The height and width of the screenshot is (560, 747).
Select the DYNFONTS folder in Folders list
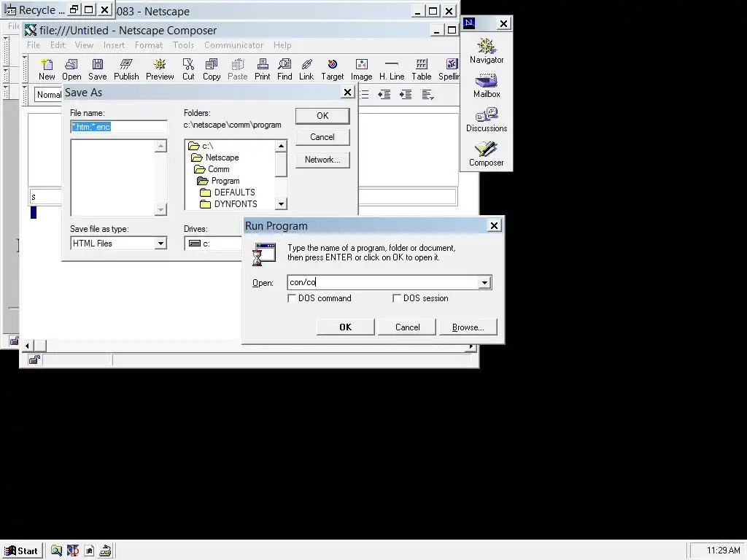click(229, 204)
